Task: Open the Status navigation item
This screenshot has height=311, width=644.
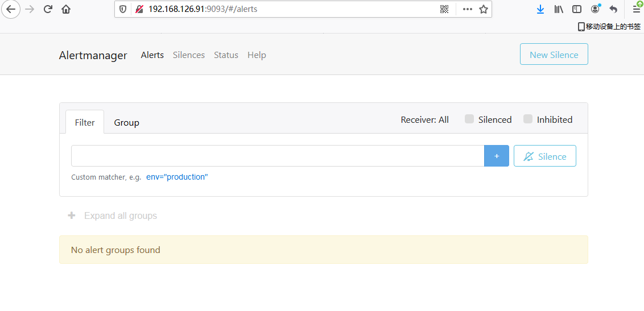Action: pyautogui.click(x=226, y=55)
